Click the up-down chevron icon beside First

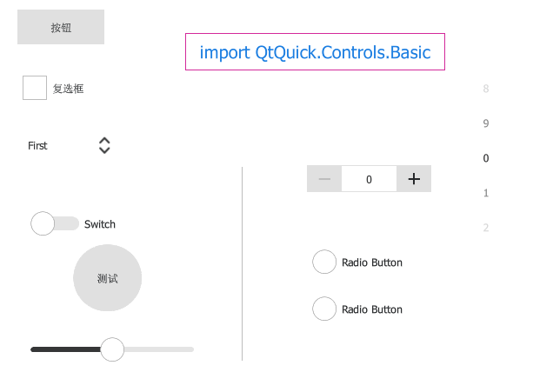tap(104, 145)
